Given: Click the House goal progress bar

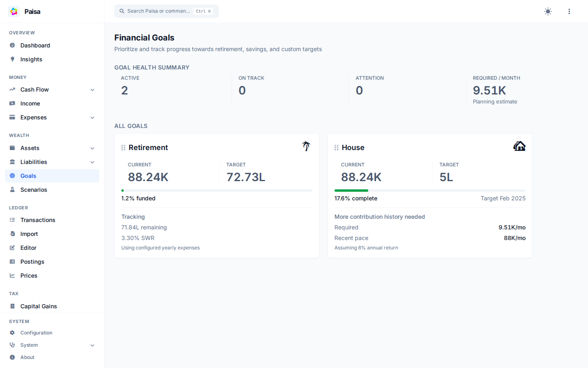Looking at the screenshot, I should [x=430, y=191].
